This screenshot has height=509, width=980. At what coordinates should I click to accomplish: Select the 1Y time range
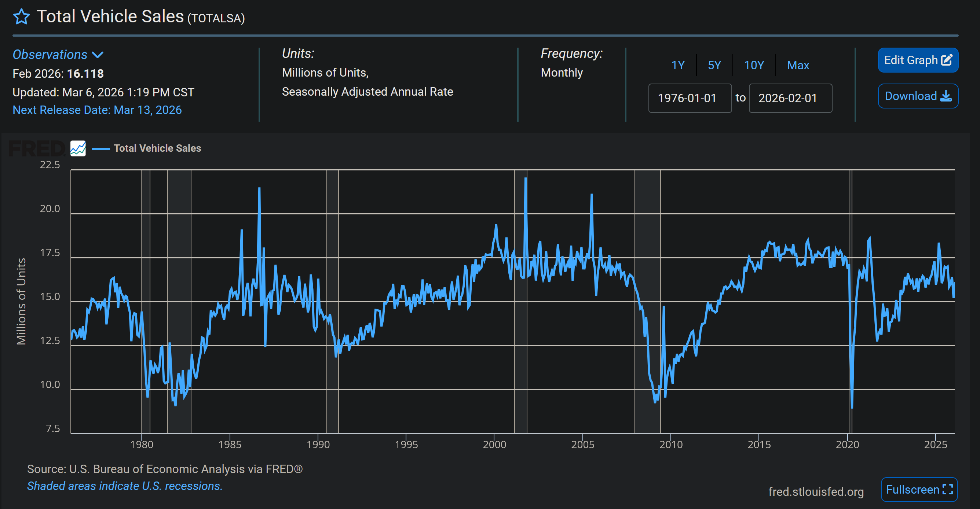click(x=678, y=65)
